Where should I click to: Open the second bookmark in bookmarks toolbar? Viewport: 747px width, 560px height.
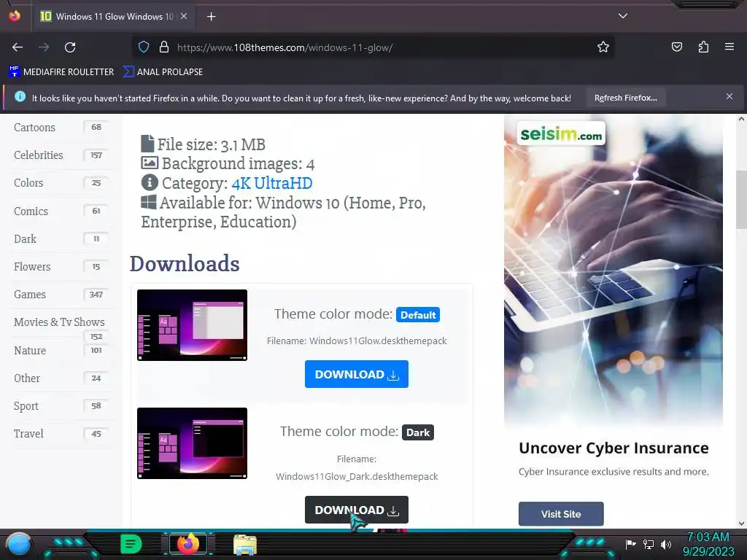click(163, 72)
